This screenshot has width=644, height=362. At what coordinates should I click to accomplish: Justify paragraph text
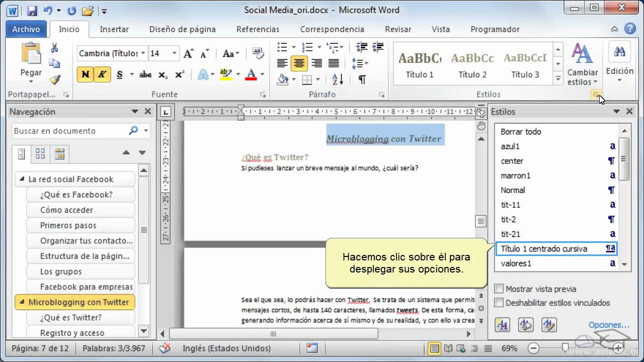tap(334, 63)
